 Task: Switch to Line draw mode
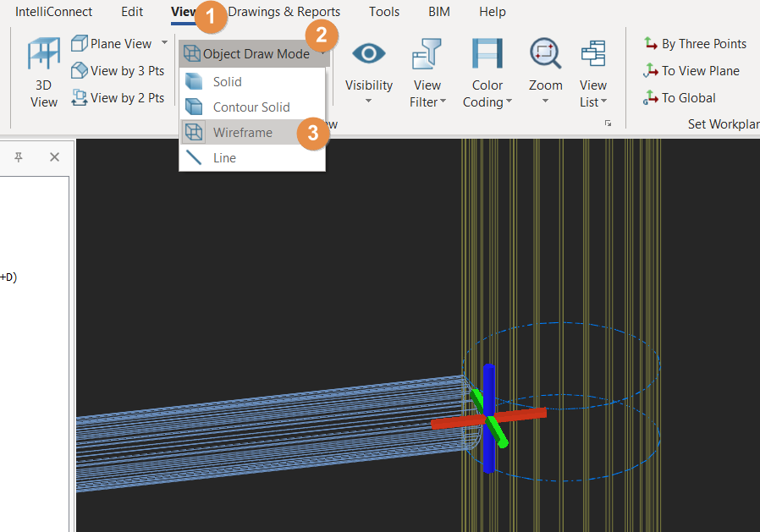[x=224, y=158]
